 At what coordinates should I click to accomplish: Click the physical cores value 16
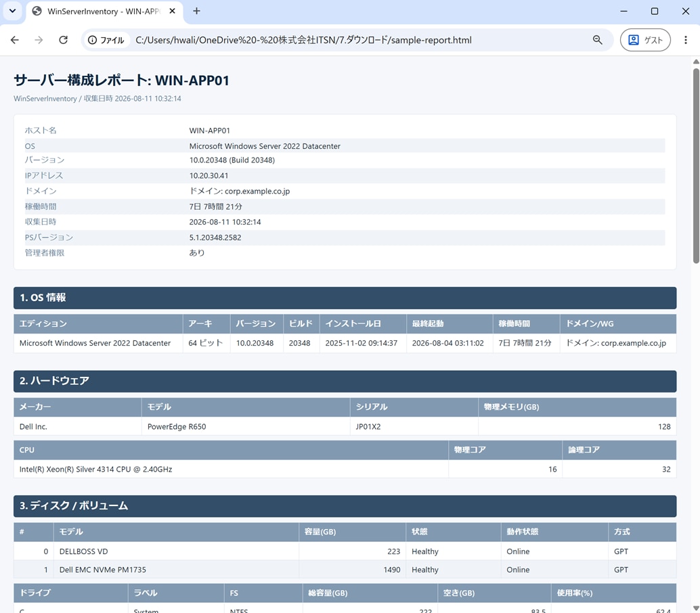(552, 470)
